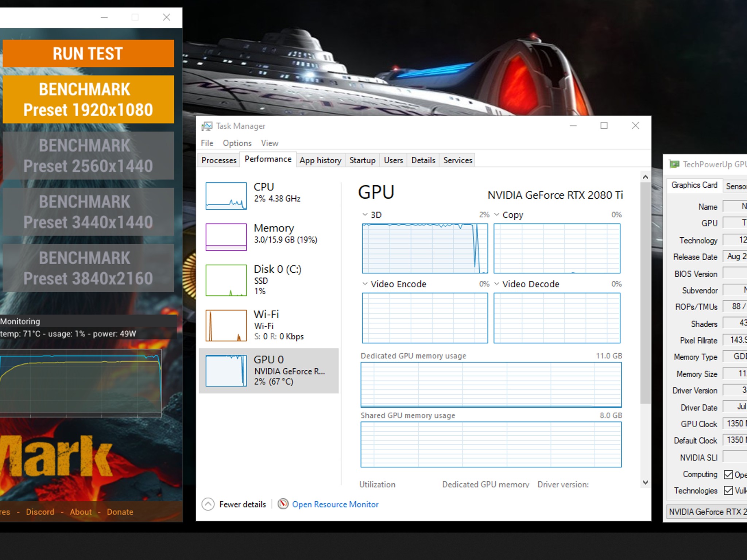Minimize the Task Manager window
The height and width of the screenshot is (560, 747).
point(573,126)
